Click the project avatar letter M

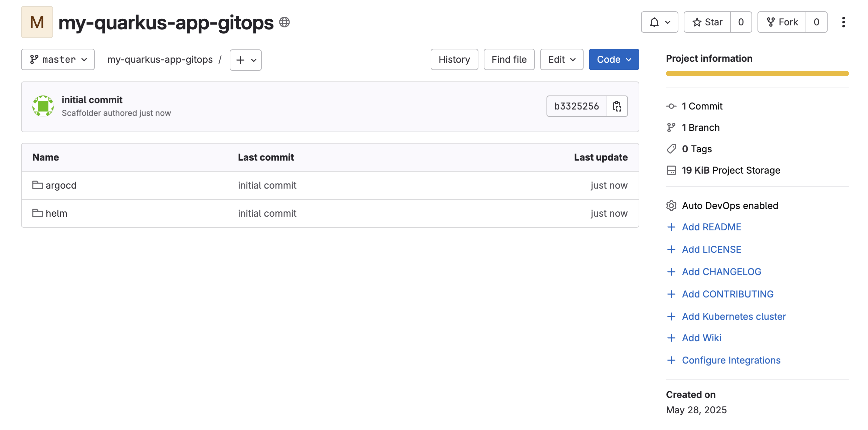pos(37,22)
